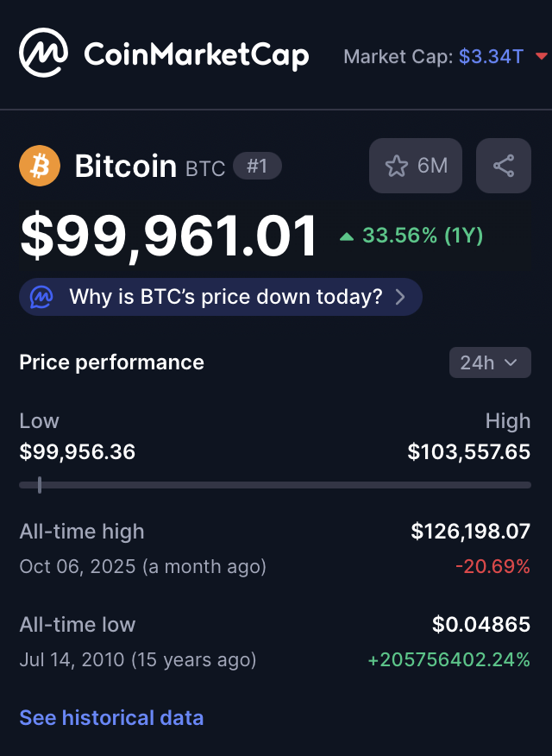The image size is (552, 756).
Task: Open the 24h timeframe dropdown
Action: [489, 362]
